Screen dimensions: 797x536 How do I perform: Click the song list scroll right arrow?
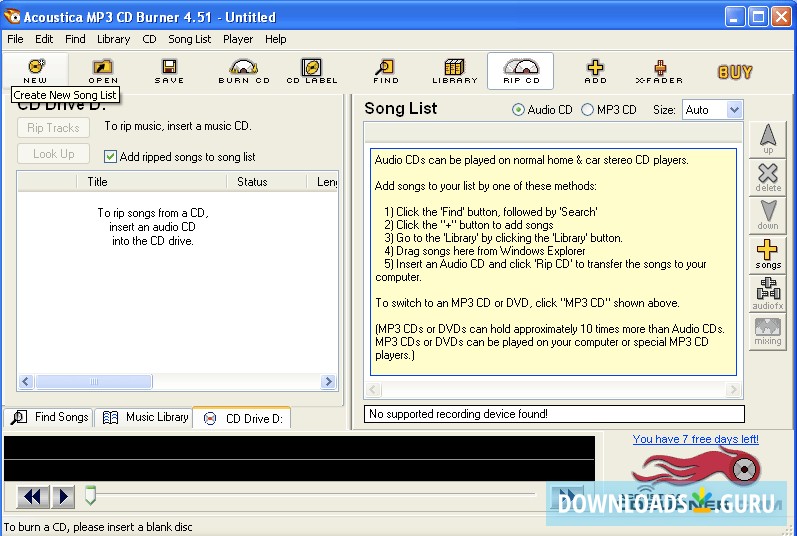coord(733,390)
